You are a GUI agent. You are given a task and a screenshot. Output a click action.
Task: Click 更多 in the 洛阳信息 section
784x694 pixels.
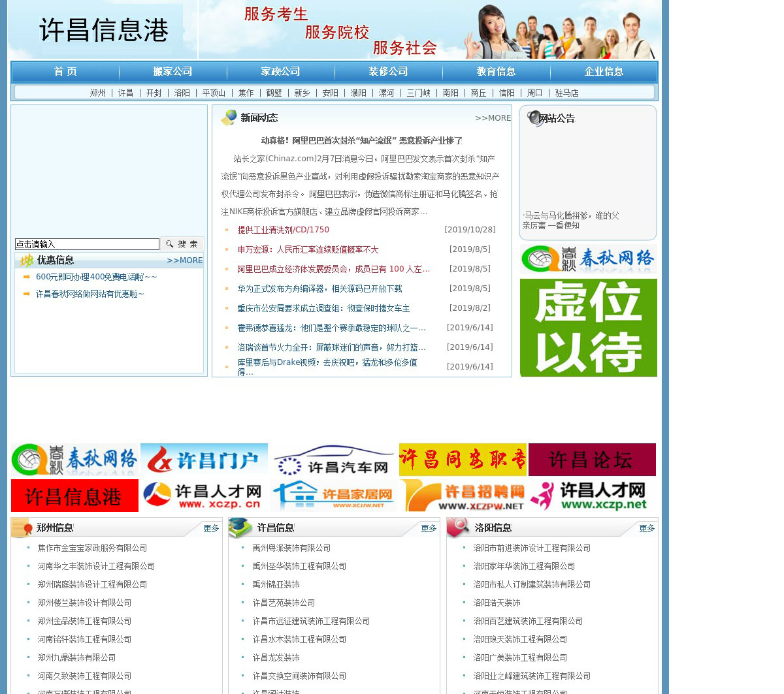pyautogui.click(x=646, y=528)
